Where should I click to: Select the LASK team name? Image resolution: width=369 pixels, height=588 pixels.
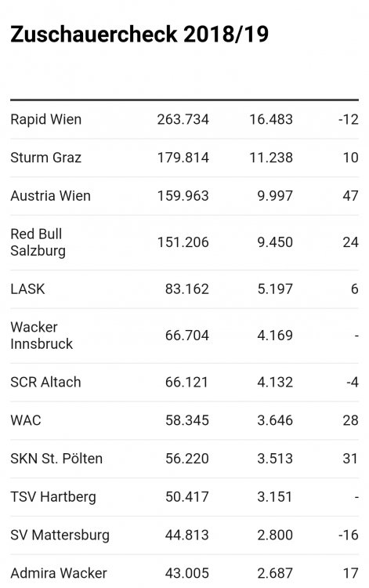[27, 289]
